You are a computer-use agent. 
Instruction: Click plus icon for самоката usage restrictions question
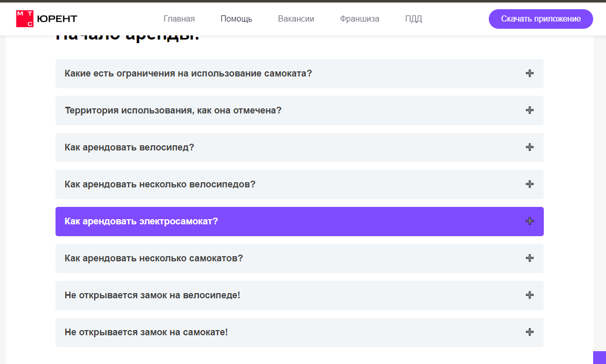[529, 73]
